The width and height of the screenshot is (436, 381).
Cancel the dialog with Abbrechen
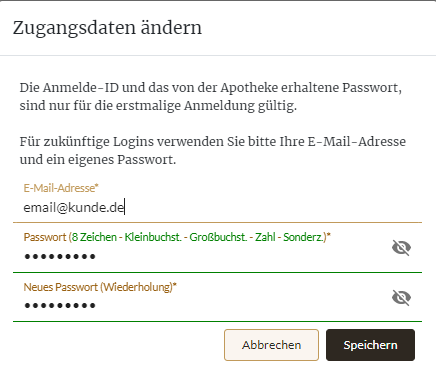pos(271,345)
